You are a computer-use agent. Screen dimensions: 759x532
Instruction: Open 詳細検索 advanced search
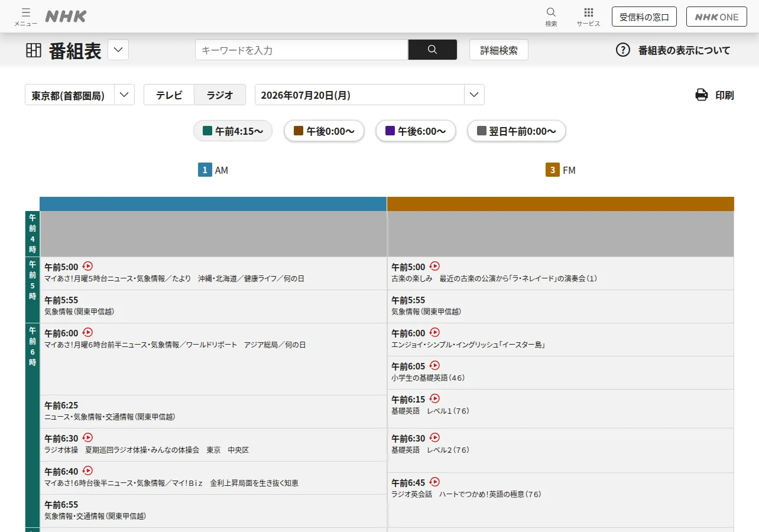pos(499,50)
